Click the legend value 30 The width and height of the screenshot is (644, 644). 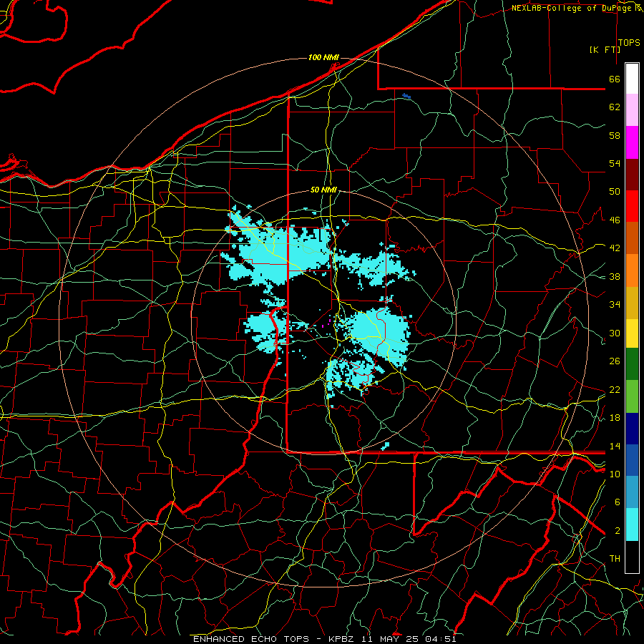(x=615, y=333)
